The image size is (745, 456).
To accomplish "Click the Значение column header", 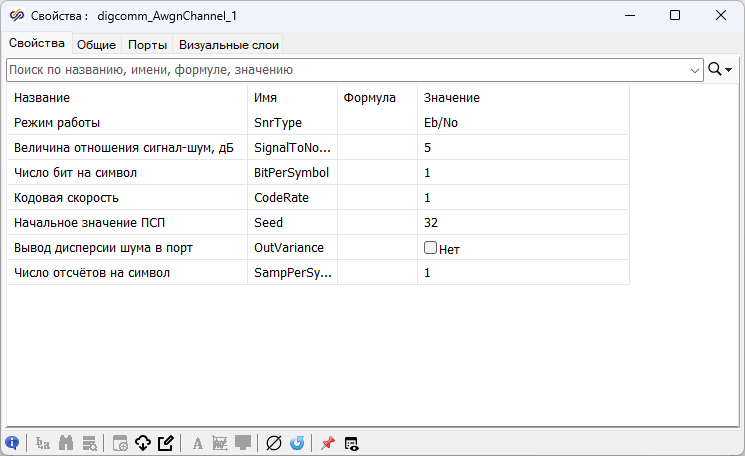I will [x=452, y=98].
